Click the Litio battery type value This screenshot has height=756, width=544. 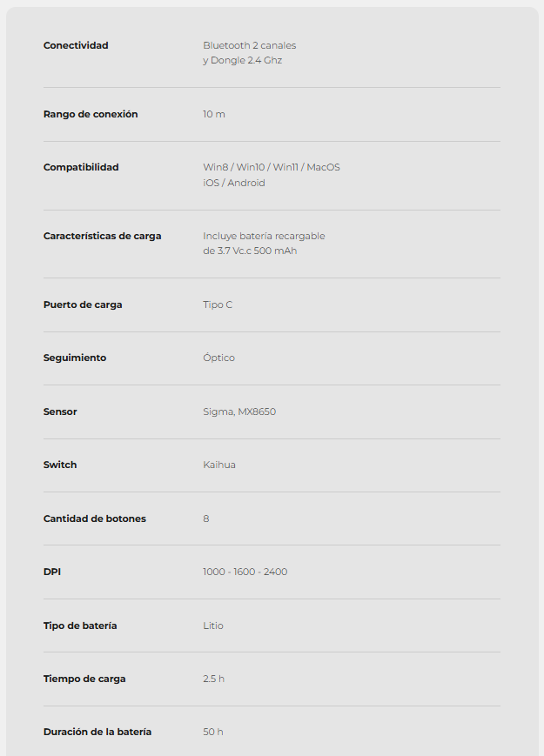pos(213,626)
